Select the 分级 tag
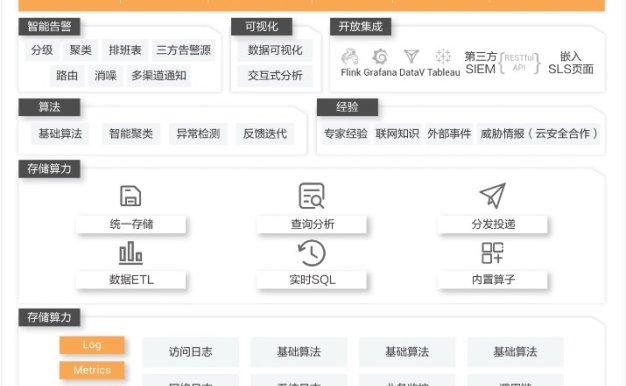626x386 pixels. click(x=42, y=50)
